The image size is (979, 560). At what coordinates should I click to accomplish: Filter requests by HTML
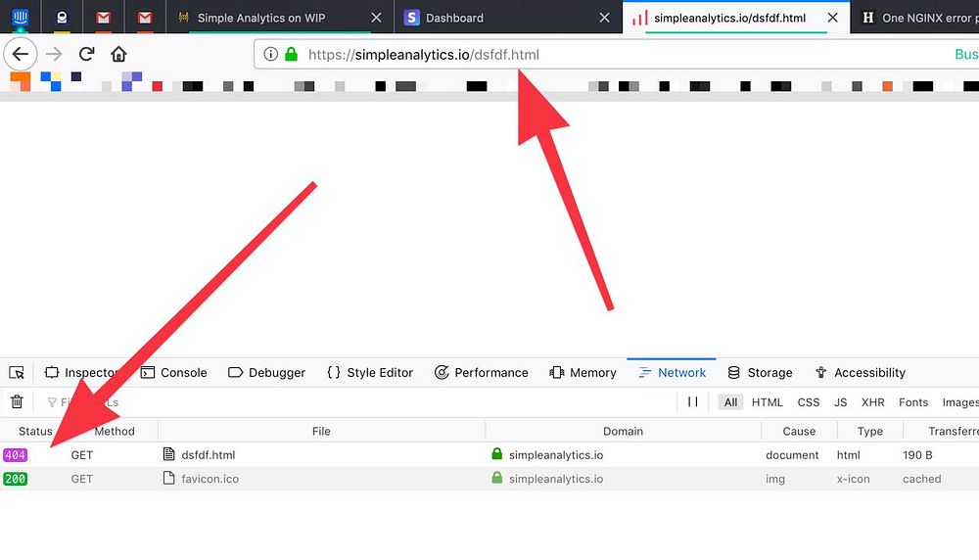click(767, 402)
